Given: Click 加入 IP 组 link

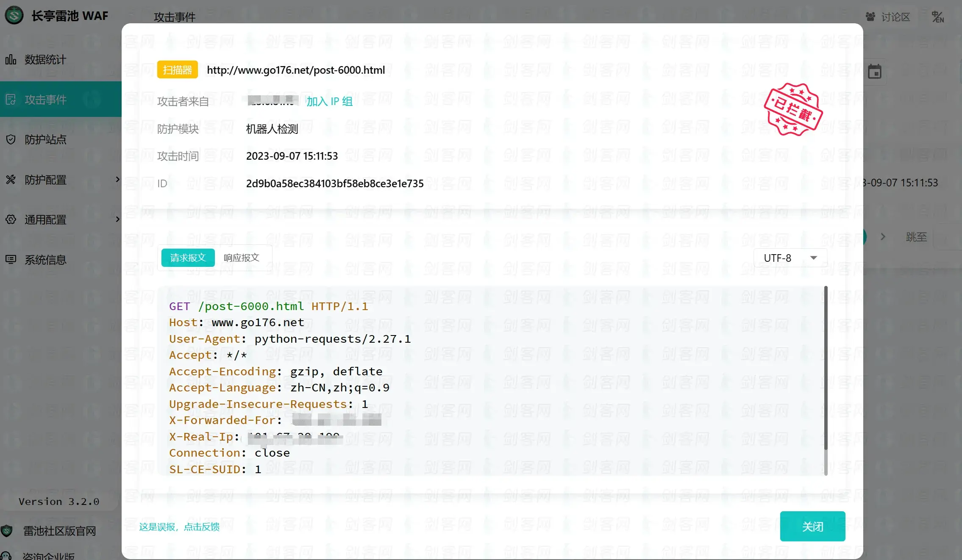Looking at the screenshot, I should pyautogui.click(x=329, y=101).
